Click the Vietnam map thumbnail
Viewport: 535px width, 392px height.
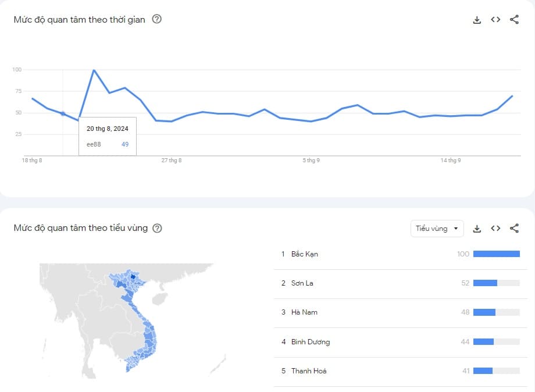[133, 320]
